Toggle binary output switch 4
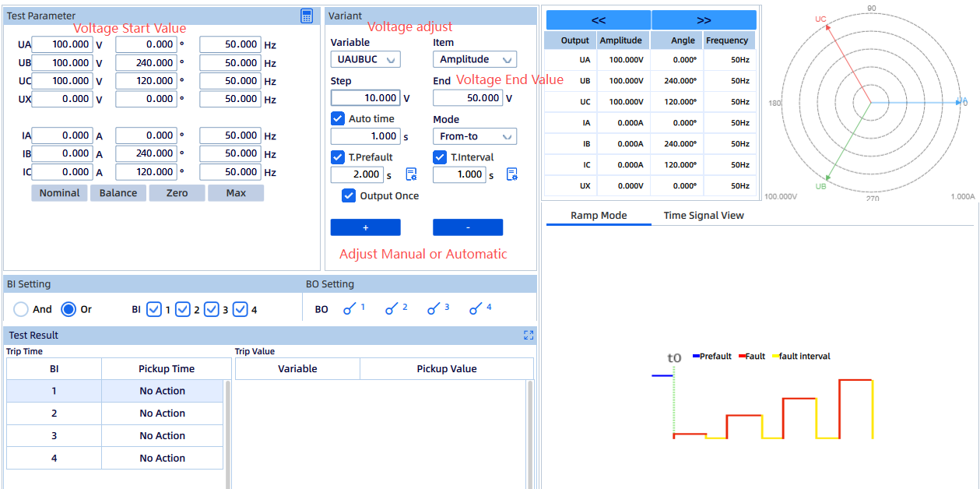This screenshot has height=489, width=980. coord(477,309)
